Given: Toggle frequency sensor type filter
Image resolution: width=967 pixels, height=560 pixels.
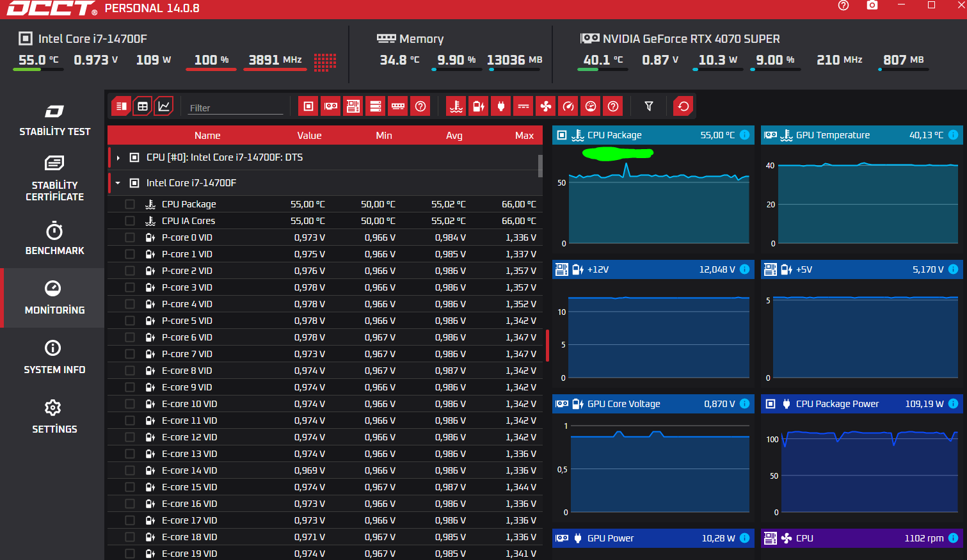Looking at the screenshot, I should click(568, 106).
